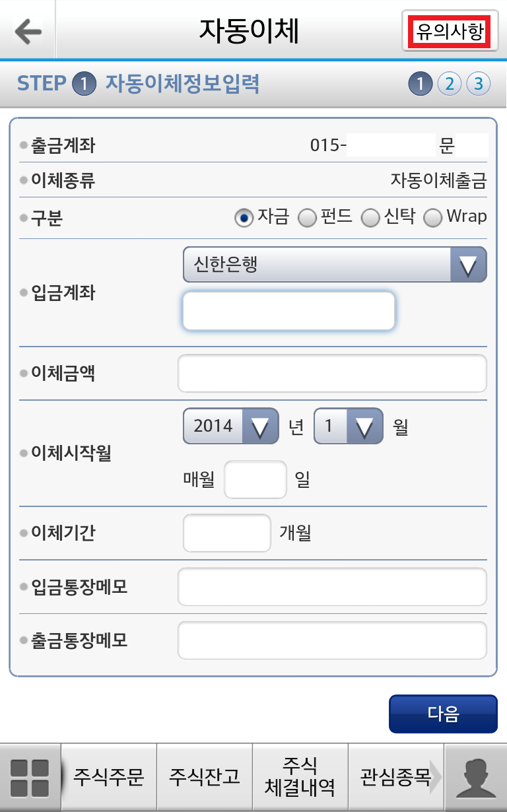Select the 자금 radio option
Screen dimensions: 507x812
[x=262, y=217]
